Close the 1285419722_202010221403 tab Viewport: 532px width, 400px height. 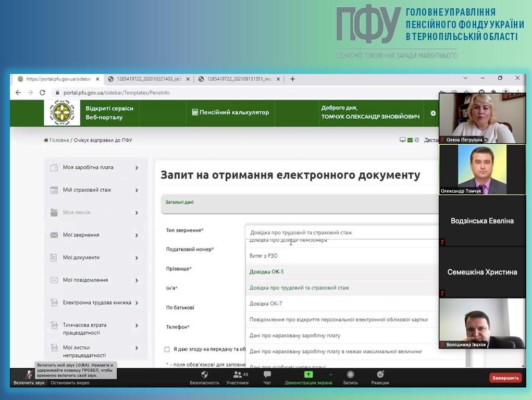(188, 79)
